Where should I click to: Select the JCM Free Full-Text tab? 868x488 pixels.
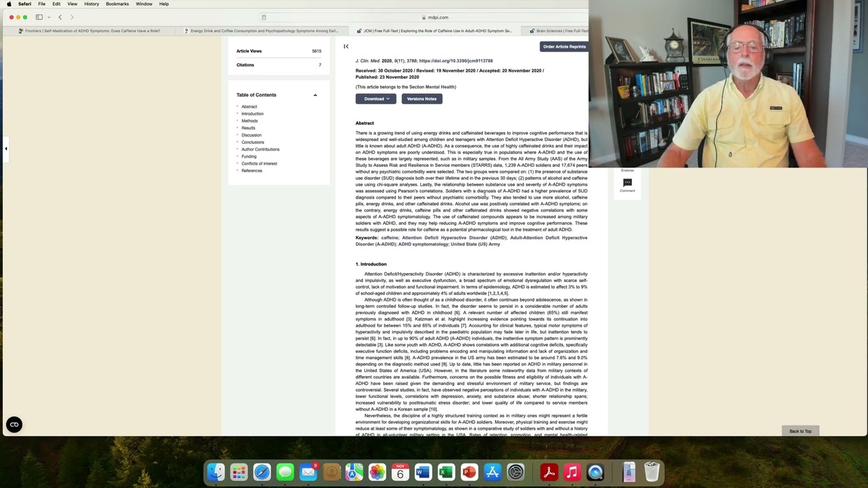434,30
